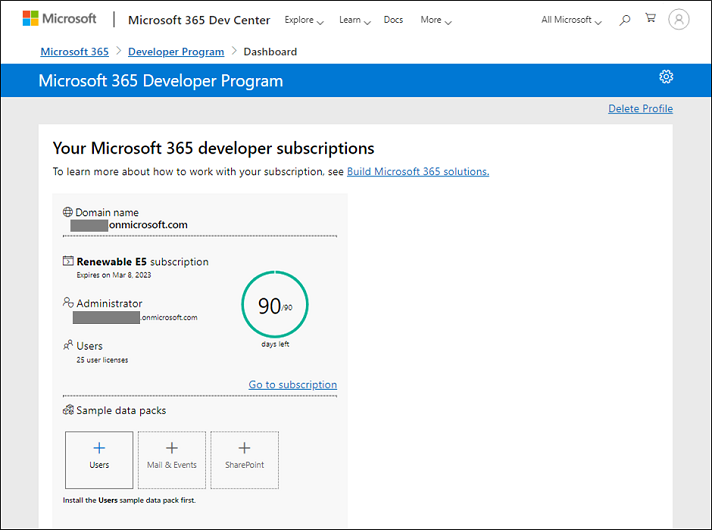The height and width of the screenshot is (530, 712).
Task: Click the account profile avatar icon
Action: click(x=678, y=20)
